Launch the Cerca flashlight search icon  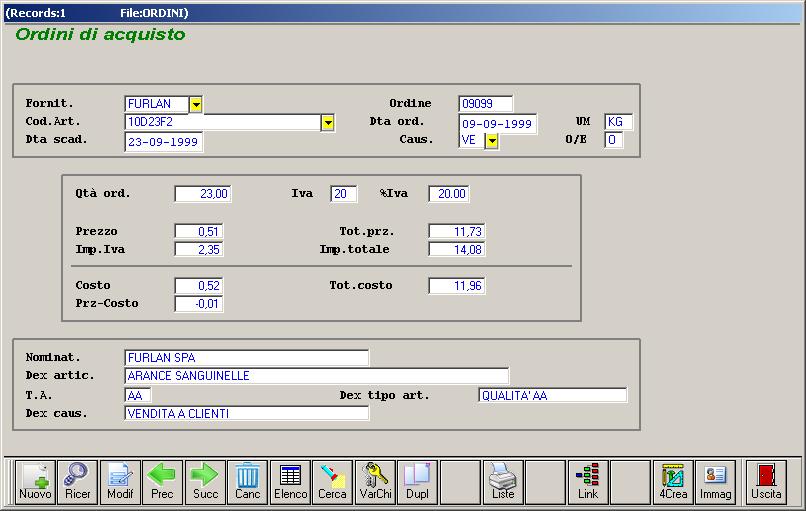pos(332,481)
